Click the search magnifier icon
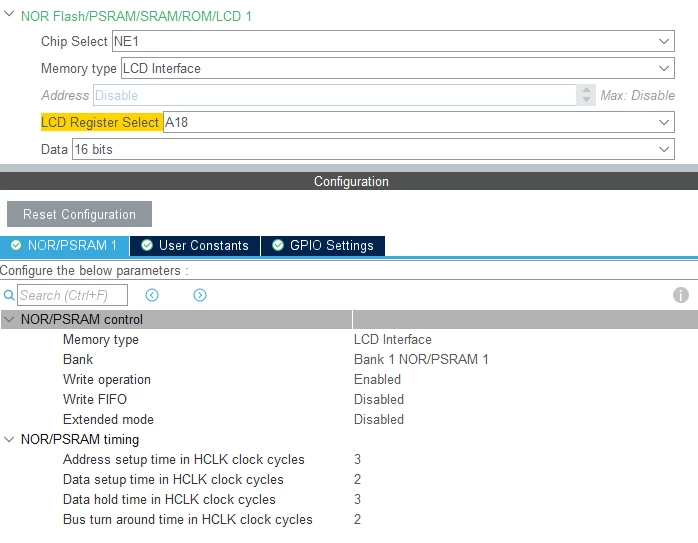 point(8,295)
